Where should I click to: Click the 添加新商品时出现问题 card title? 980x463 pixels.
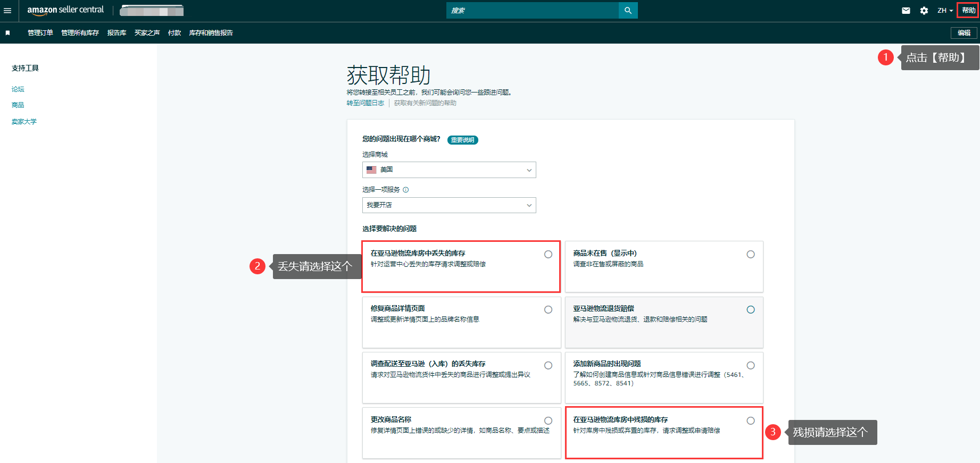click(607, 364)
